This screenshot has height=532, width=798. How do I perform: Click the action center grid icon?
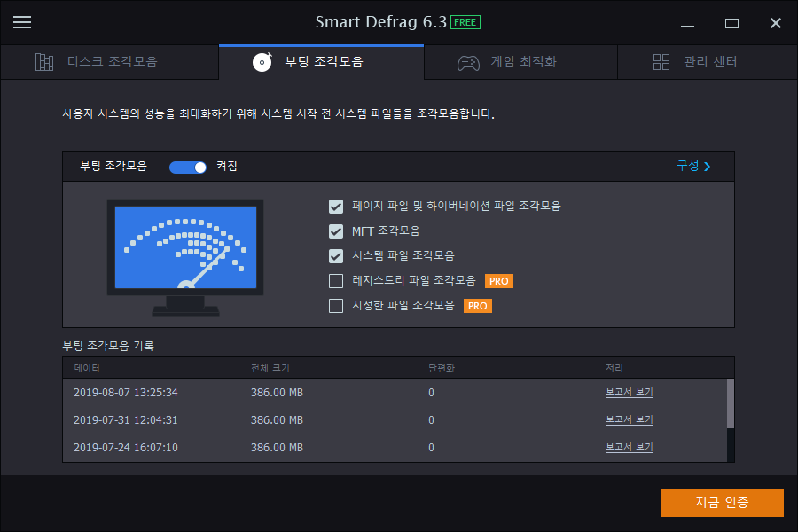pyautogui.click(x=661, y=62)
